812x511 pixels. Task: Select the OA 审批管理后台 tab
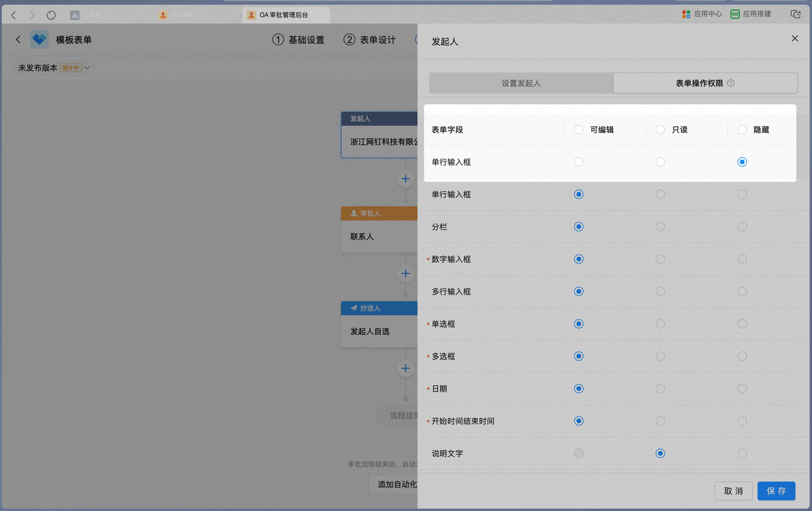(x=286, y=15)
